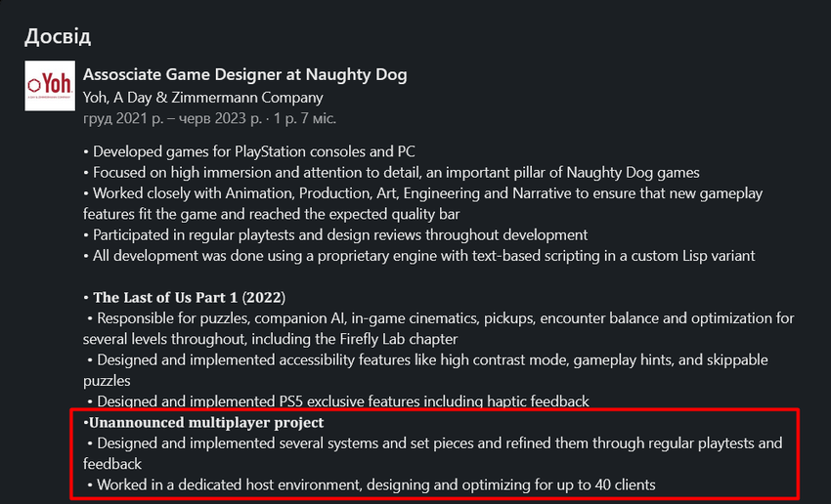This screenshot has height=504, width=831.
Task: Open the Assosciate Game Designer job title
Action: pyautogui.click(x=244, y=75)
